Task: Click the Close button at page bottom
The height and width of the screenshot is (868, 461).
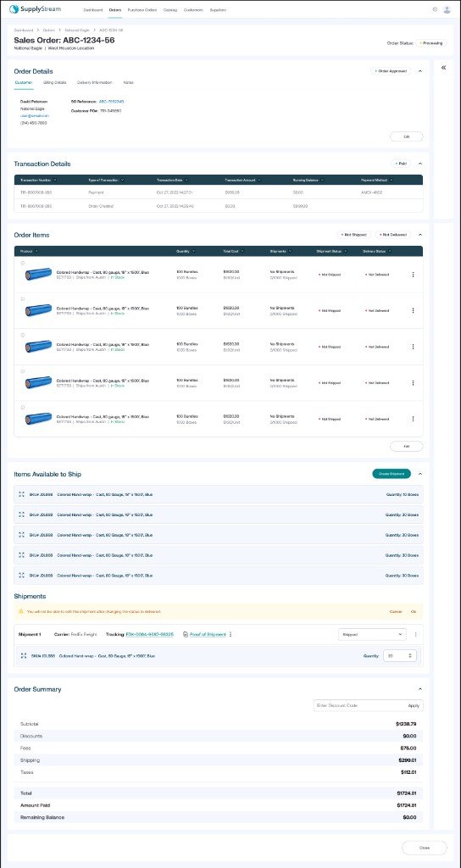Action: tap(424, 848)
